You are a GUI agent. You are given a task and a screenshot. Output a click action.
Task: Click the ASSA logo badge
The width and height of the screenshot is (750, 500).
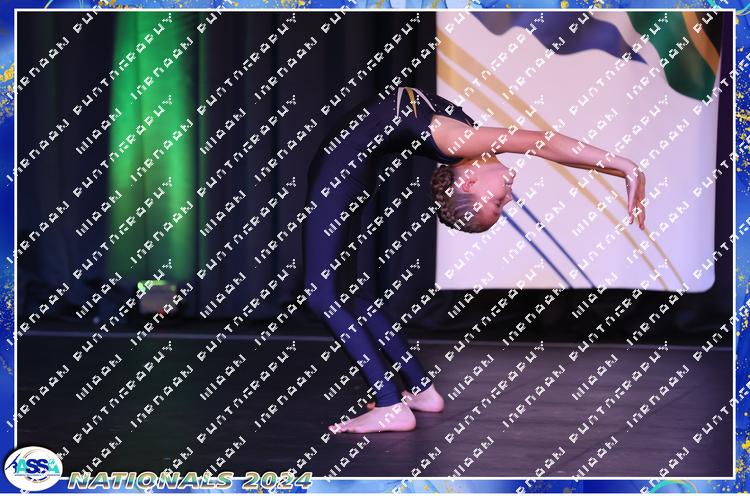33,468
